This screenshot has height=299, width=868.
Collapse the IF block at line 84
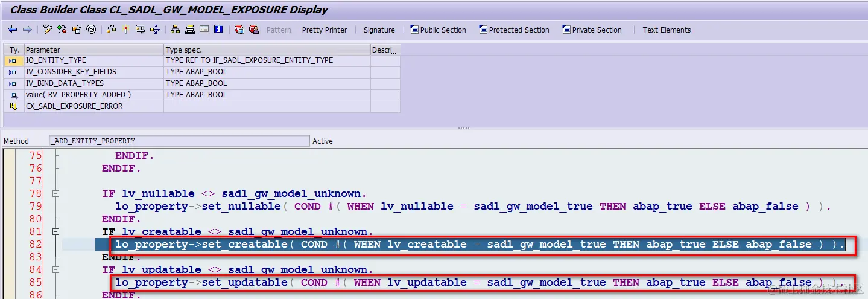[x=55, y=270]
